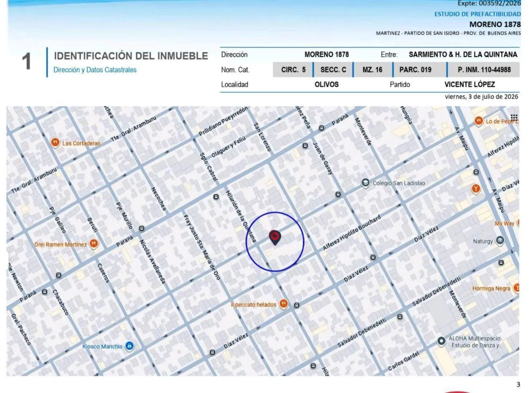Screen dimensions: 532x393
Task: Click the Las Cortaderas place label
Action: tap(81, 143)
